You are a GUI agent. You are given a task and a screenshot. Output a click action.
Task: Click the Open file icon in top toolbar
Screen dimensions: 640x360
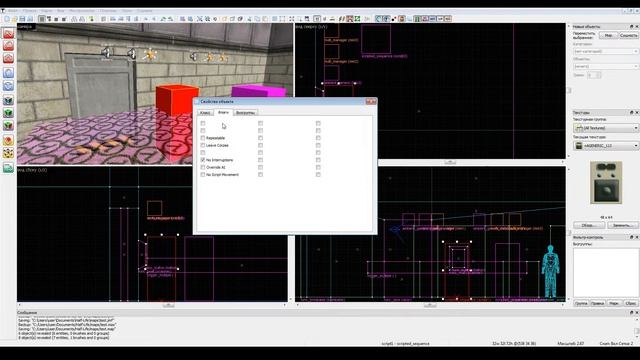(14, 19)
